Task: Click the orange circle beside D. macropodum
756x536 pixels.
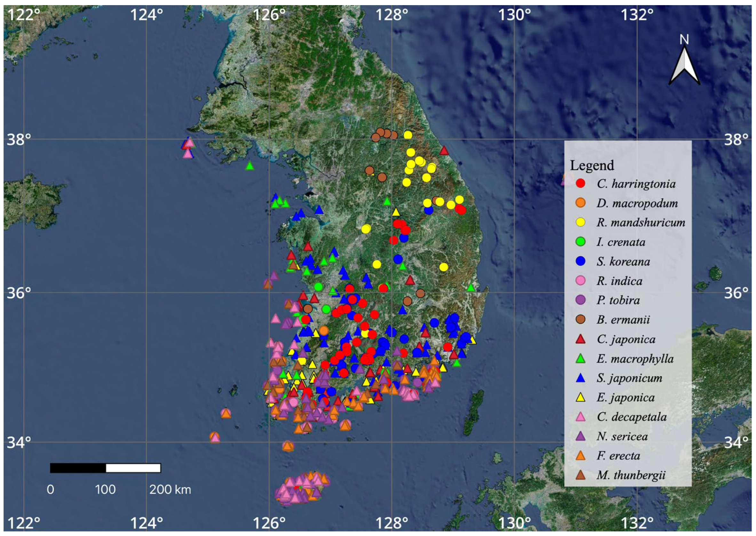Action: click(x=580, y=203)
